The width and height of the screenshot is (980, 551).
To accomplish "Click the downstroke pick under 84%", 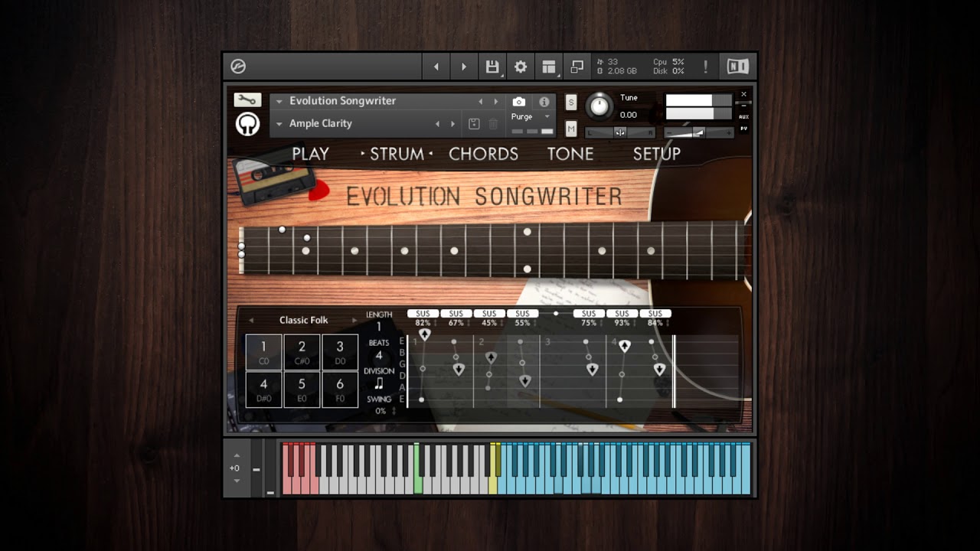I will tap(659, 369).
